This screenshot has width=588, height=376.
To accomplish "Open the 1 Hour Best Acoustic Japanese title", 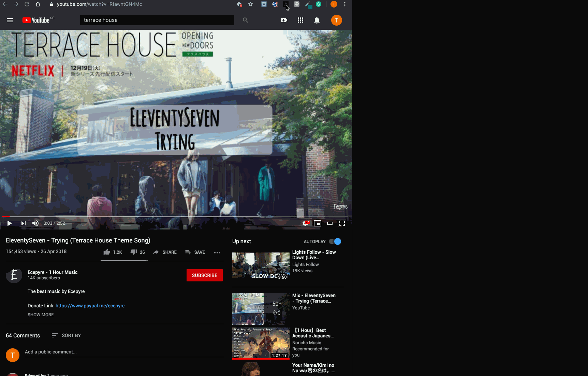I will 313,333.
